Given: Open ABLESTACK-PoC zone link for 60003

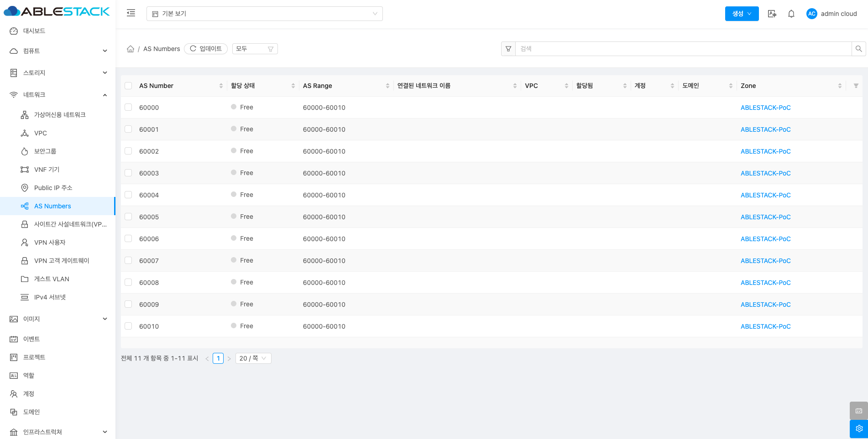Looking at the screenshot, I should pyautogui.click(x=765, y=173).
